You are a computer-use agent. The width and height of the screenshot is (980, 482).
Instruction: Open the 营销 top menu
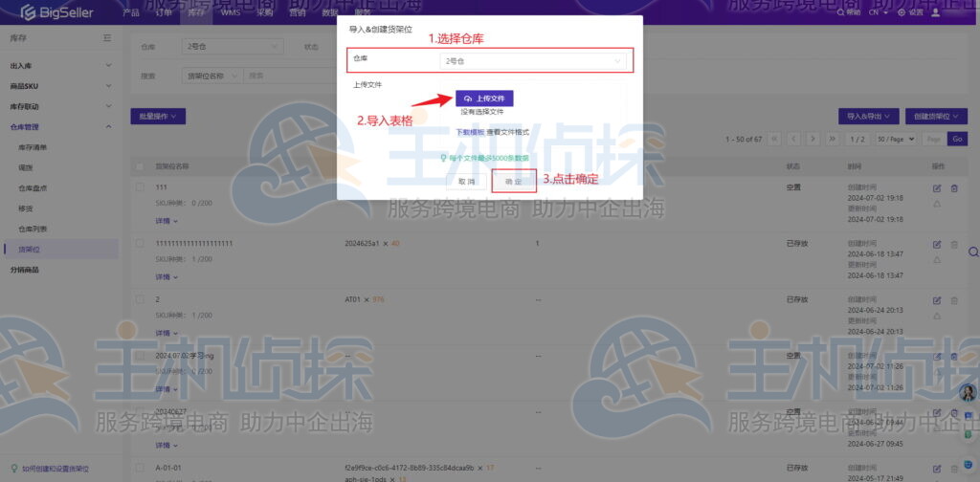pos(297,12)
